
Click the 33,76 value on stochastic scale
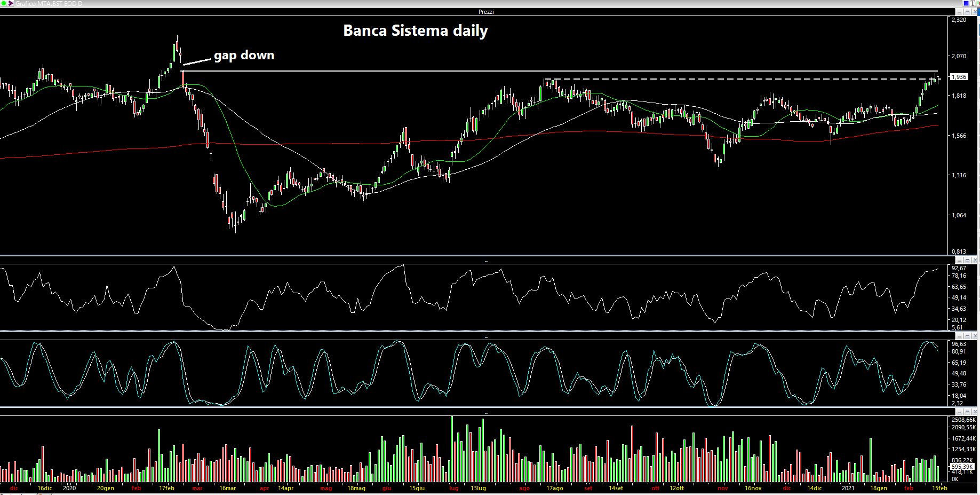959,384
